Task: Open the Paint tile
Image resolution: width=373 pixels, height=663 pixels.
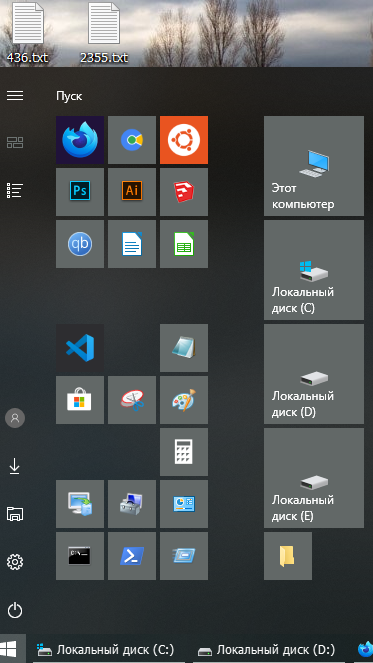Action: 184,400
